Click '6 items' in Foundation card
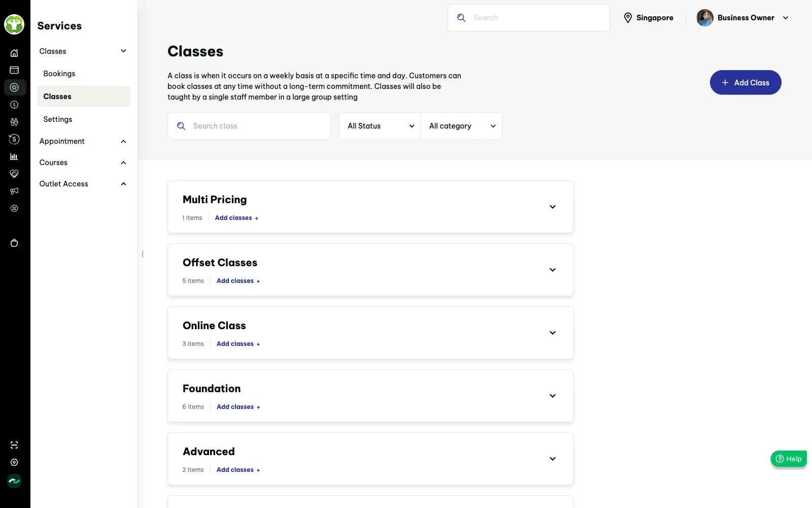 click(193, 407)
